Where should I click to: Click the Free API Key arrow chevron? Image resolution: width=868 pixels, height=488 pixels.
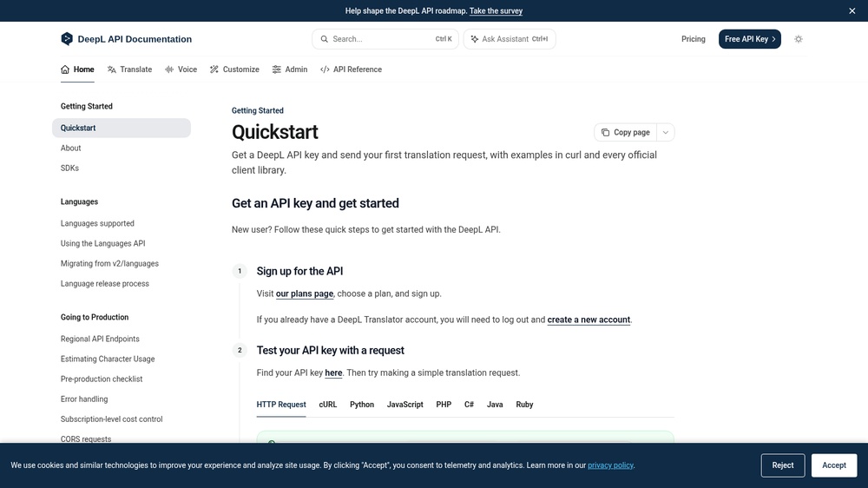(773, 39)
